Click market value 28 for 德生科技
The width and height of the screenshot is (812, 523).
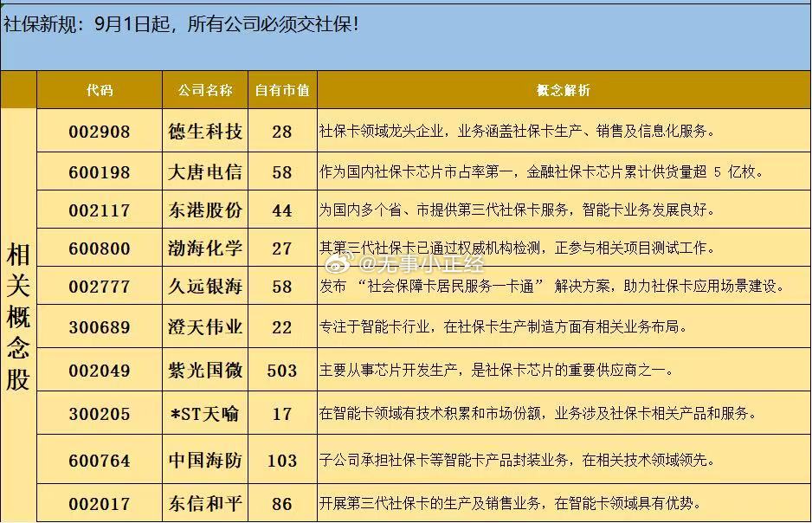click(x=282, y=132)
